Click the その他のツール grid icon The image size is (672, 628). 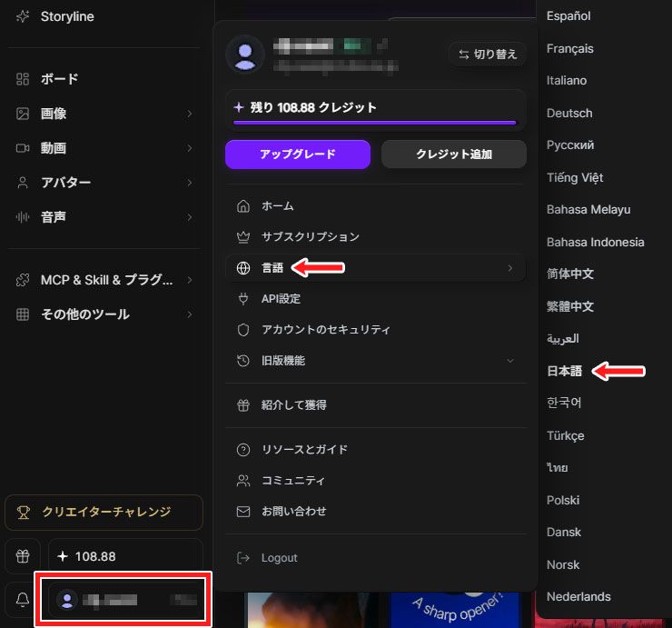coord(23,314)
